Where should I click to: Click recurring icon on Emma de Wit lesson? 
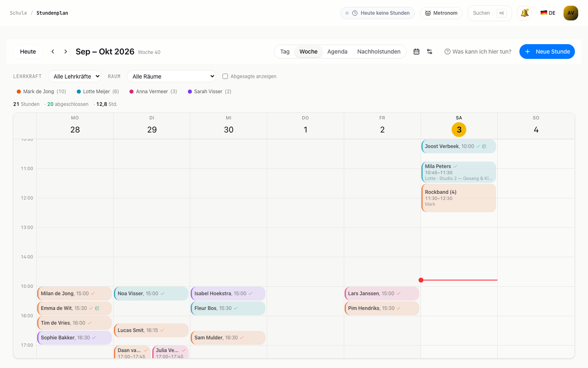(x=97, y=308)
